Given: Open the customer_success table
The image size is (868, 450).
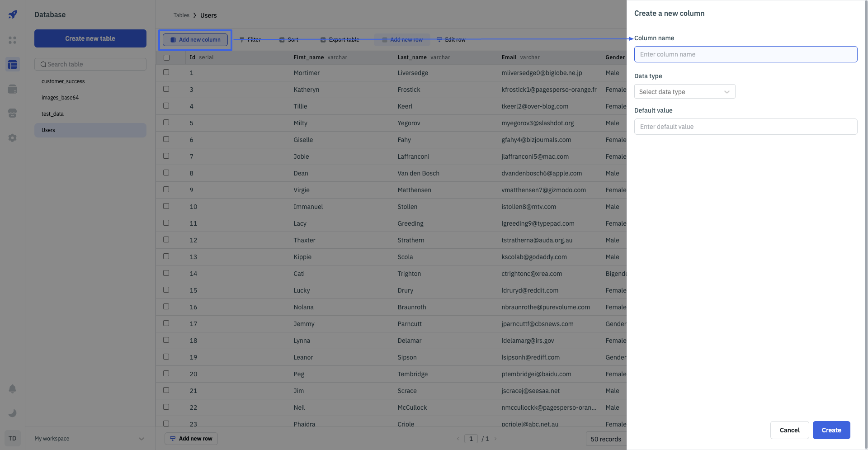Looking at the screenshot, I should pyautogui.click(x=63, y=81).
